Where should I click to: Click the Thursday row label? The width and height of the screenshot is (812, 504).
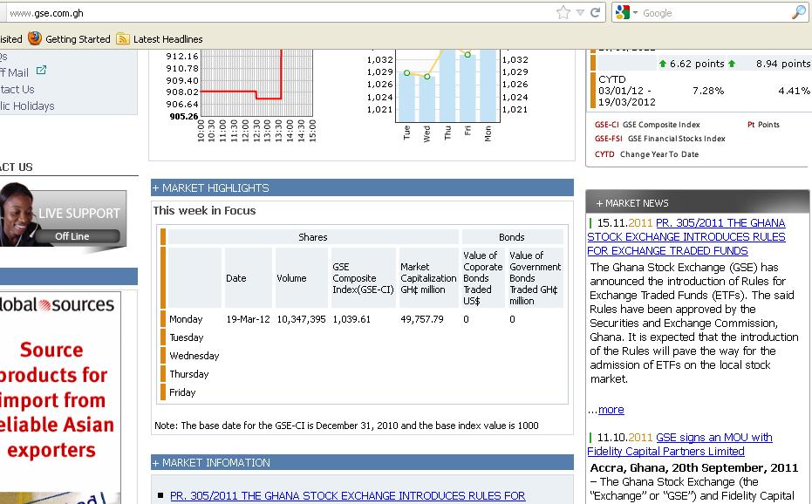(189, 374)
